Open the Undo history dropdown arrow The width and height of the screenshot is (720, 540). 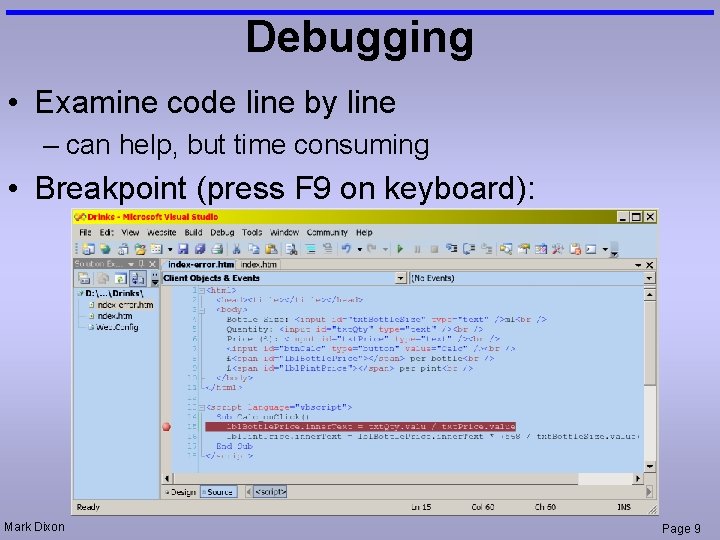click(x=360, y=249)
